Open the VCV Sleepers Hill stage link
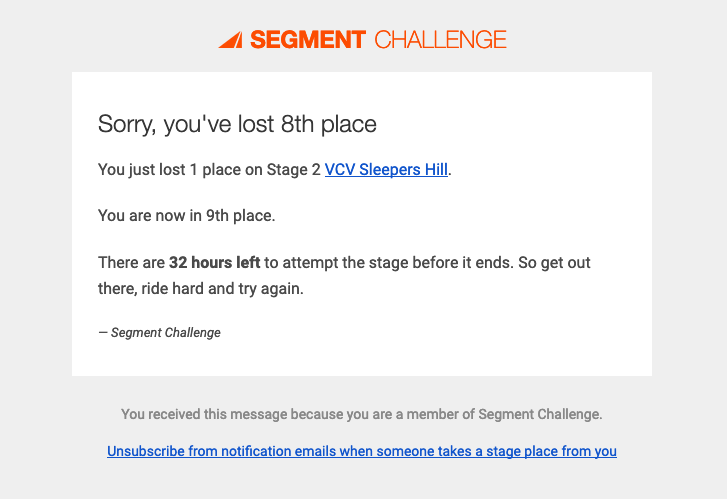The height and width of the screenshot is (499, 727). pyautogui.click(x=386, y=169)
